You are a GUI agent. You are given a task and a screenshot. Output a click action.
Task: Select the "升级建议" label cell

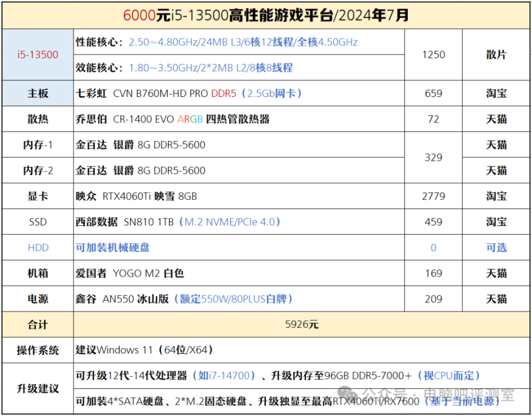click(38, 388)
